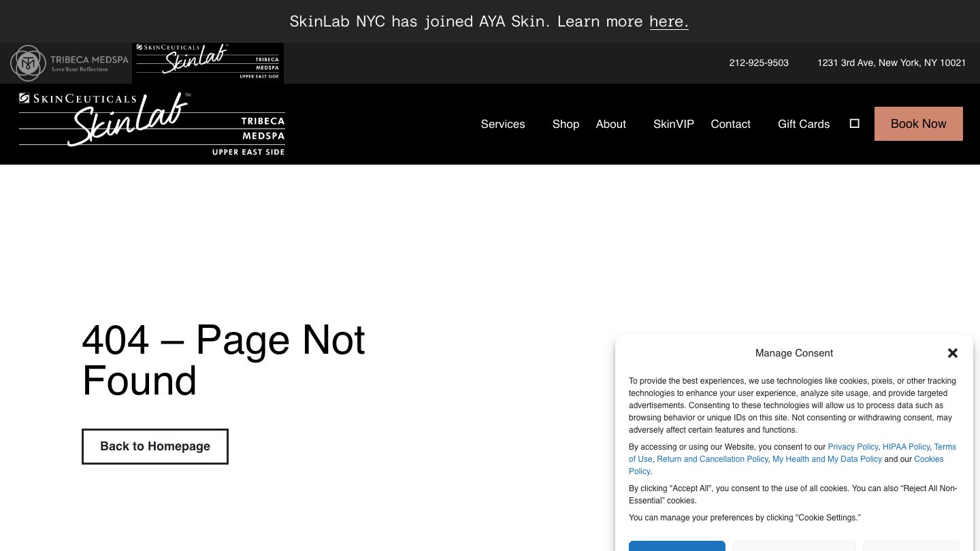Image resolution: width=980 pixels, height=551 pixels.
Task: Click the Back to Homepage button
Action: click(x=155, y=446)
